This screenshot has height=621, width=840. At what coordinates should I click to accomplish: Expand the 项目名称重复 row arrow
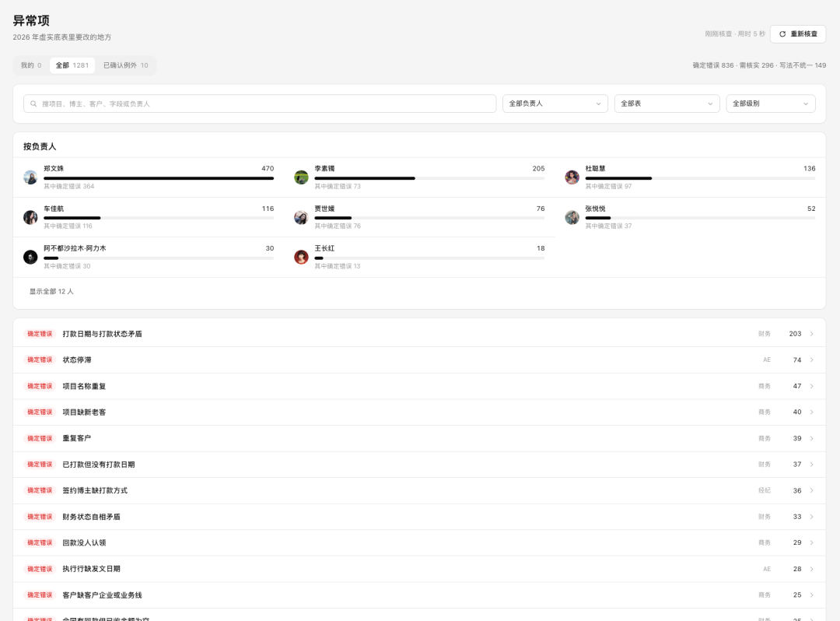coord(811,386)
